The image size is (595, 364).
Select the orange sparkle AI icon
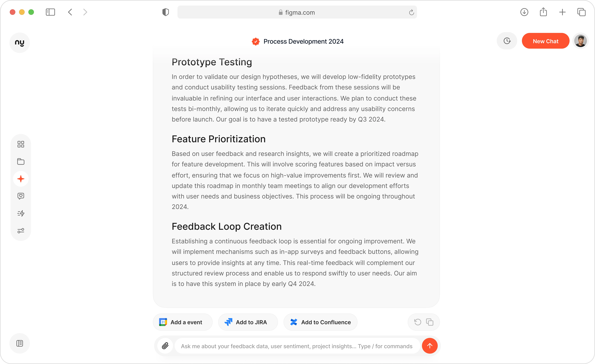[21, 179]
